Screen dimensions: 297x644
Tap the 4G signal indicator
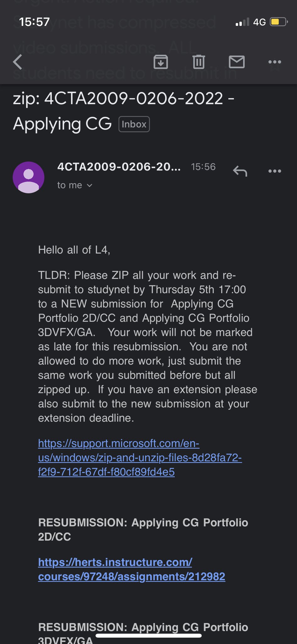259,22
